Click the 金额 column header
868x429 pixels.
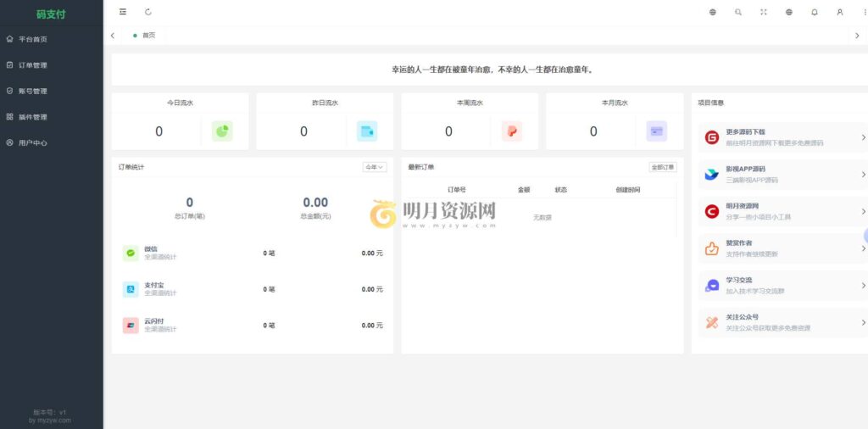[x=524, y=190]
